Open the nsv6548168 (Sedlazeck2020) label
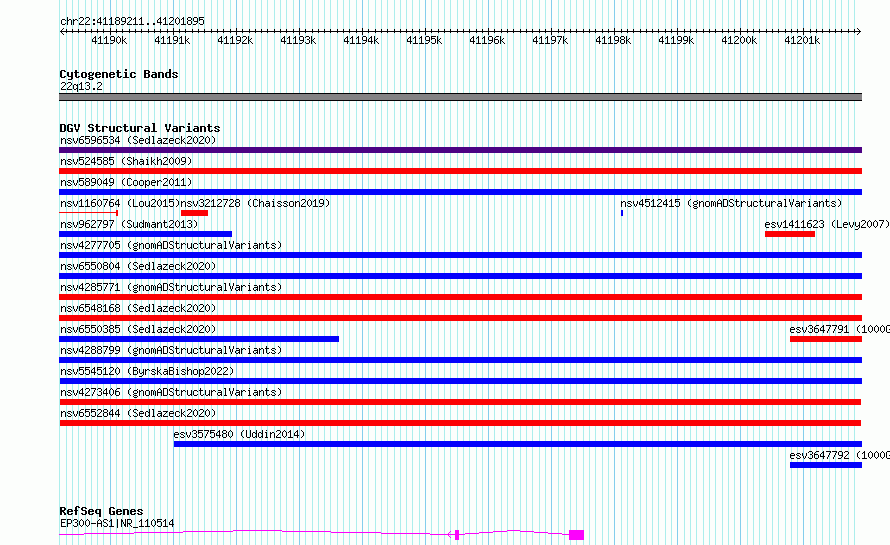Screen dimensions: 890x545 (x=138, y=308)
